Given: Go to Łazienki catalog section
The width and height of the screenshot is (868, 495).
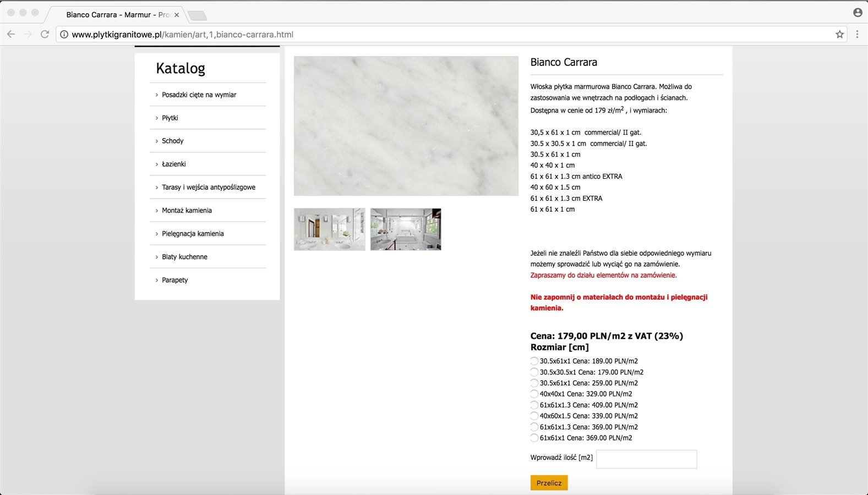Looking at the screenshot, I should [x=173, y=164].
